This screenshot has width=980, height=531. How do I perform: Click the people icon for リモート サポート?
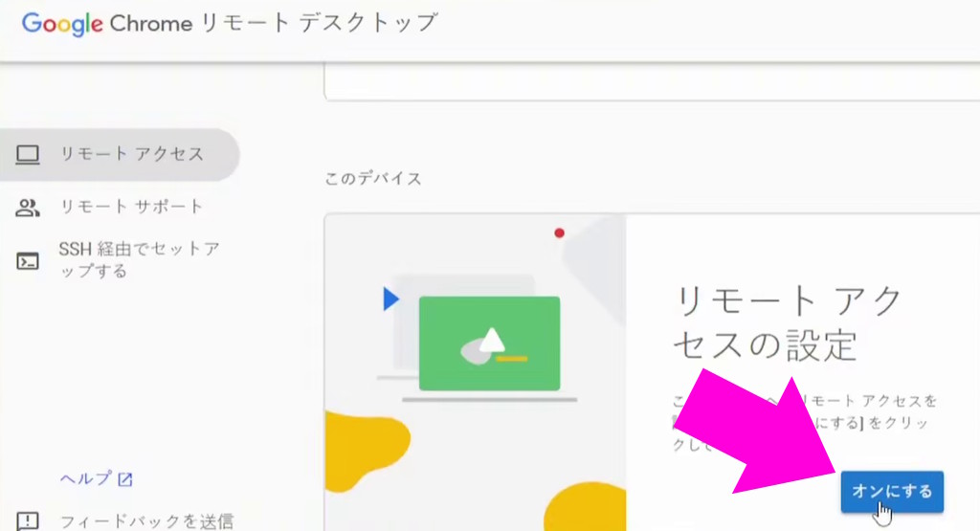[28, 208]
